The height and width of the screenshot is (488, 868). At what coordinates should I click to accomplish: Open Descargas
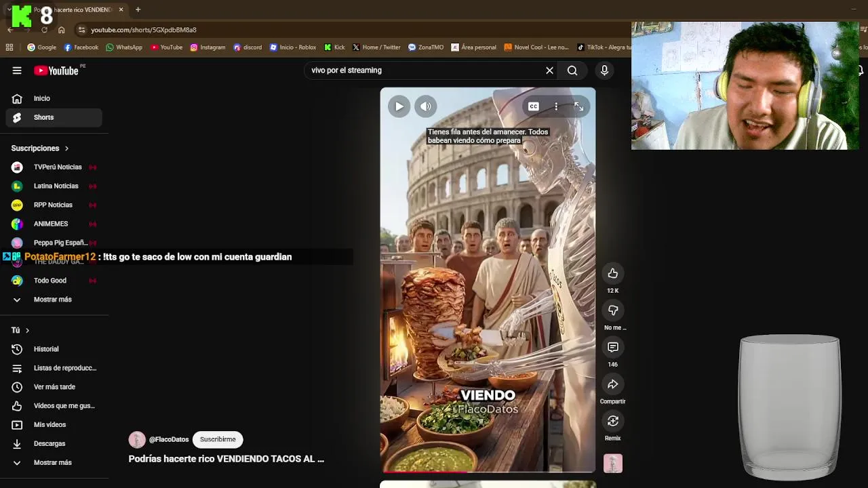pyautogui.click(x=54, y=444)
